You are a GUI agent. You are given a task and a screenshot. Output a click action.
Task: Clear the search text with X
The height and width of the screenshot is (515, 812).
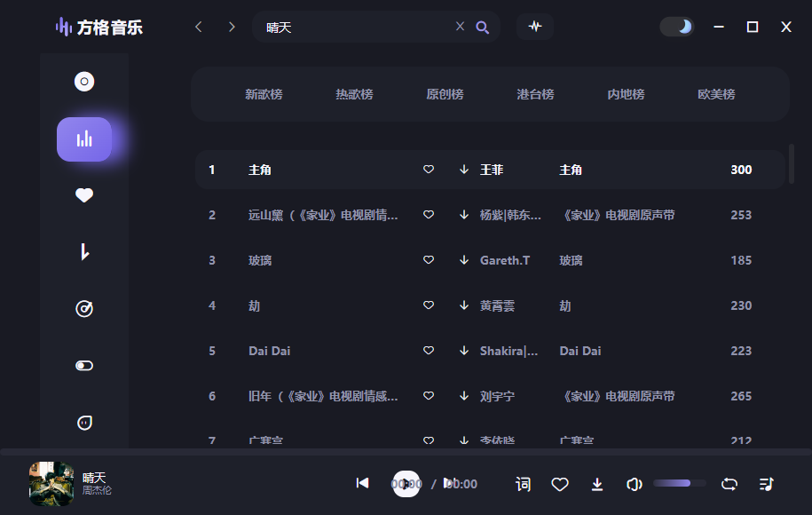click(x=460, y=26)
